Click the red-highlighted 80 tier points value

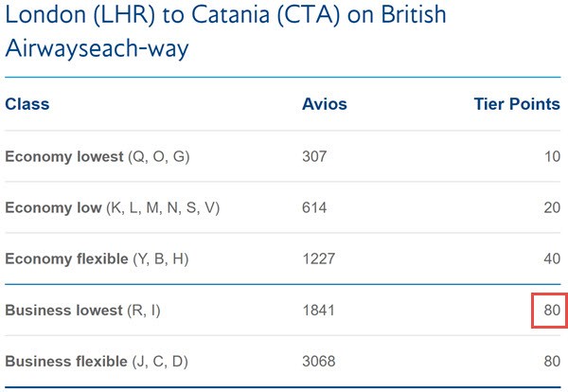552,311
